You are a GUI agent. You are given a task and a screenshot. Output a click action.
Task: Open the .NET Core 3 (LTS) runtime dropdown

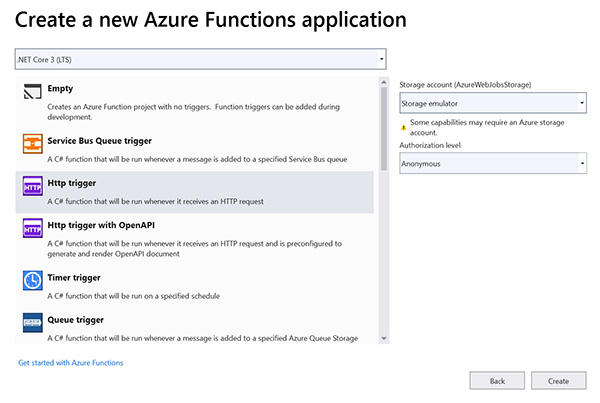pyautogui.click(x=201, y=59)
